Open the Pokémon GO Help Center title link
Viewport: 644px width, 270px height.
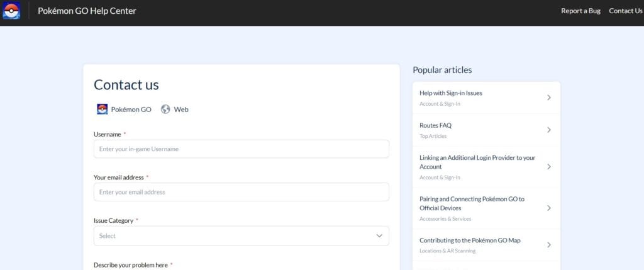[87, 11]
